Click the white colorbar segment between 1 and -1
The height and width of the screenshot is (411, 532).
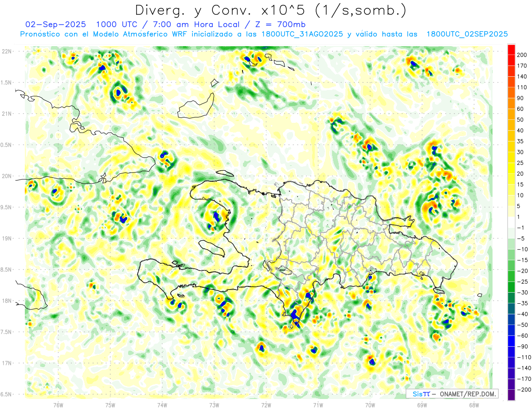coord(511,222)
